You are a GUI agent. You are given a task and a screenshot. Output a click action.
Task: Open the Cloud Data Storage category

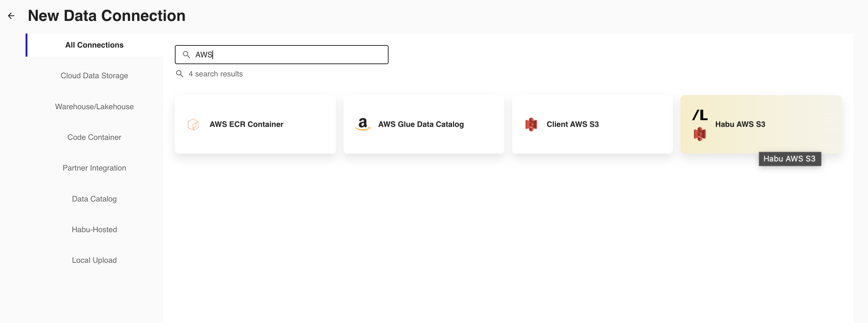tap(94, 76)
